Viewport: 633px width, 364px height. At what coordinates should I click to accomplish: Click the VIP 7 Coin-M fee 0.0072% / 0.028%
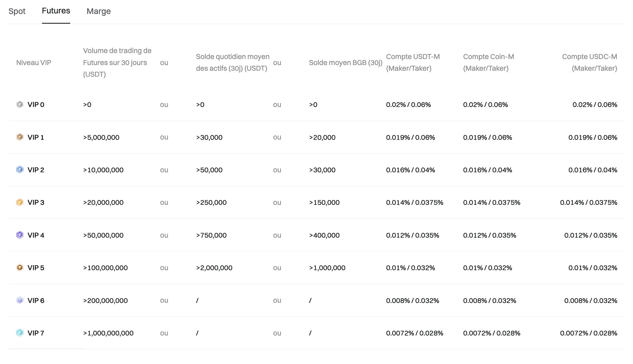[492, 333]
